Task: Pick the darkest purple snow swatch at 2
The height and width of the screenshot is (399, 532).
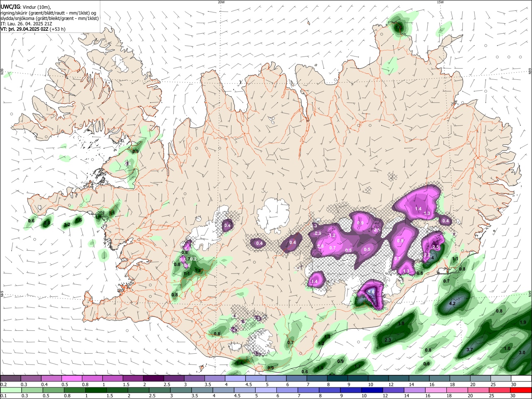Action: (153, 379)
